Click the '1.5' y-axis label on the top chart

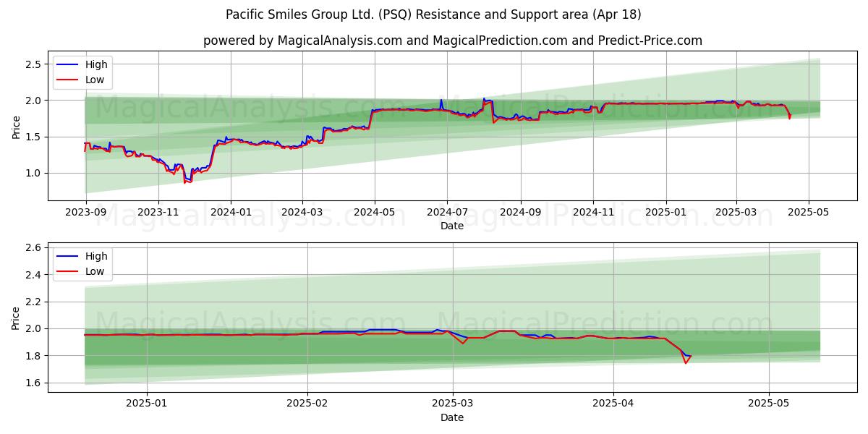pyautogui.click(x=35, y=137)
